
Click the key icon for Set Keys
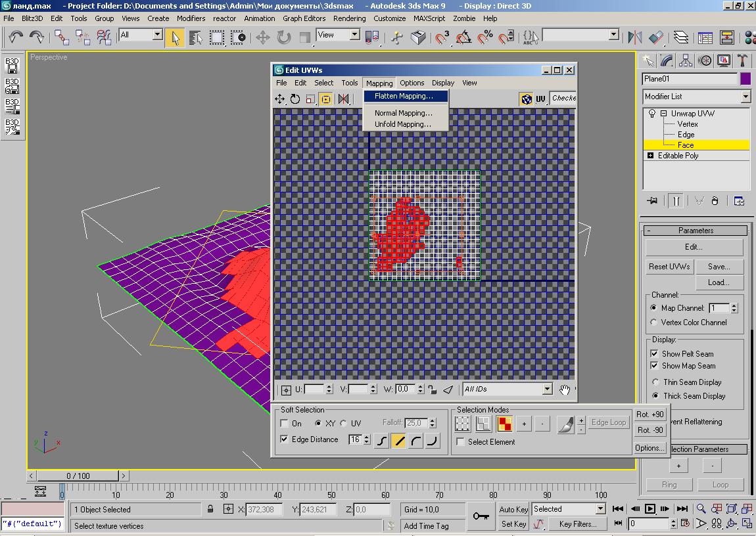coord(481,516)
